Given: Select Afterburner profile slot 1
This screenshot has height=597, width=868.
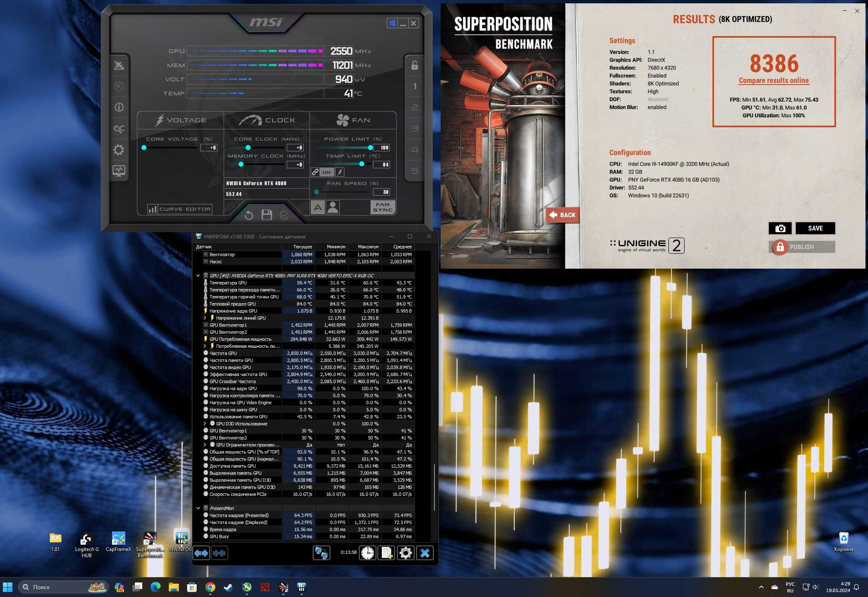Looking at the screenshot, I should click(414, 86).
